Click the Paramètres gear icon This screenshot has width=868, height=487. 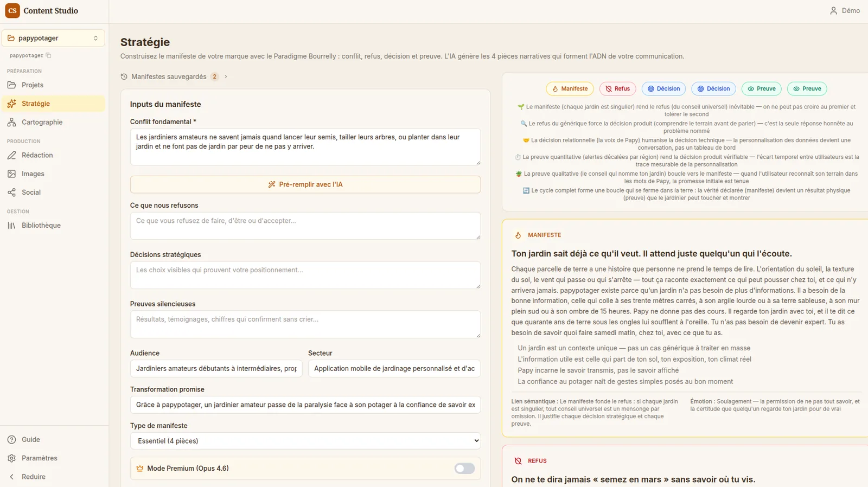[x=11, y=458]
